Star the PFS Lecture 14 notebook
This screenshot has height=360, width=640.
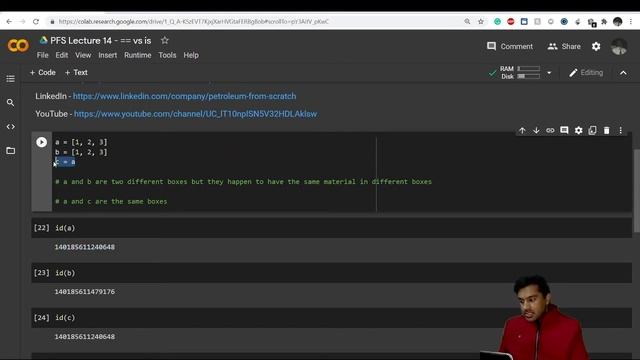[164, 40]
